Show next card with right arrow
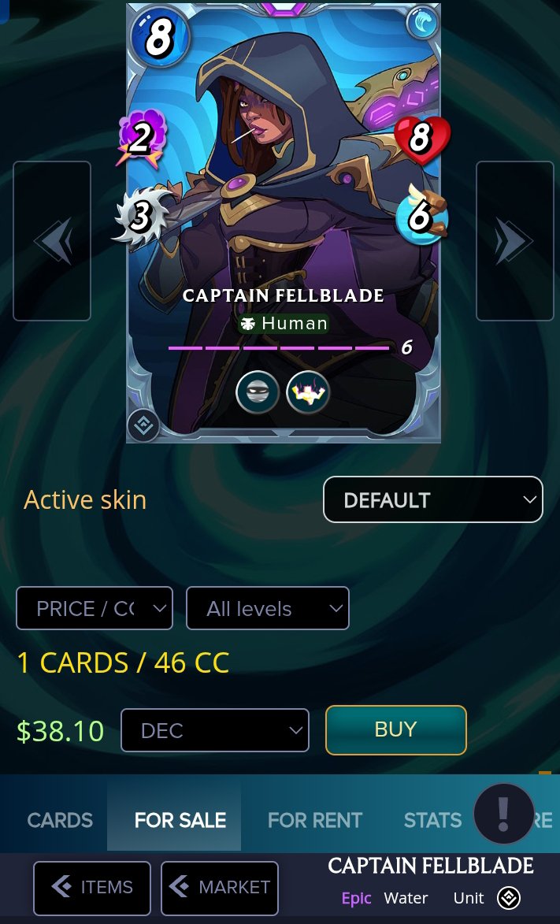This screenshot has height=924, width=560. (x=514, y=240)
